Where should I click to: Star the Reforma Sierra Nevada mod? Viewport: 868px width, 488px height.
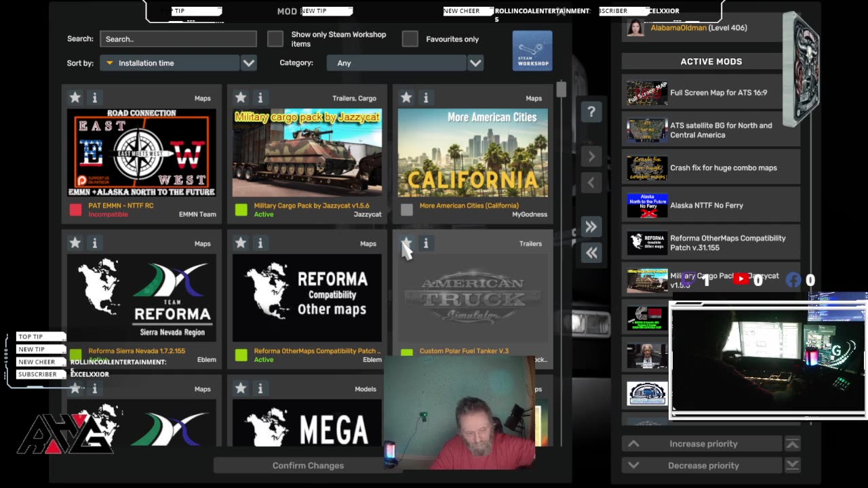pos(75,243)
